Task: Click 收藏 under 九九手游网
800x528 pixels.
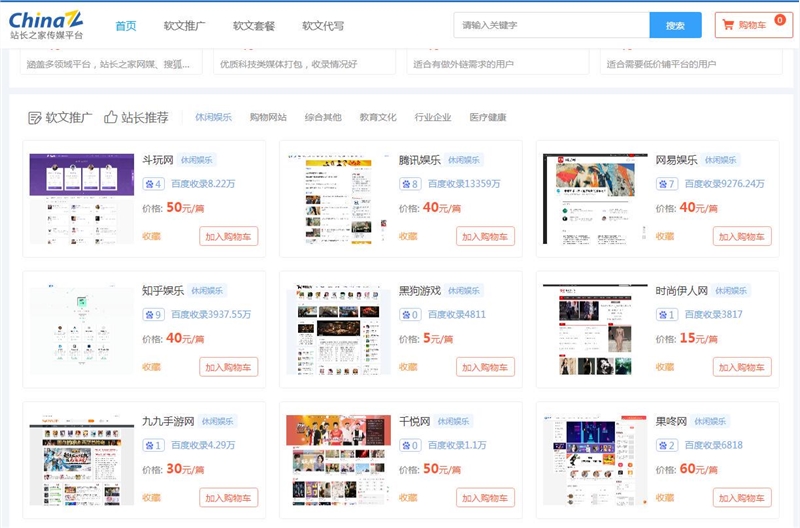Action: tap(152, 497)
